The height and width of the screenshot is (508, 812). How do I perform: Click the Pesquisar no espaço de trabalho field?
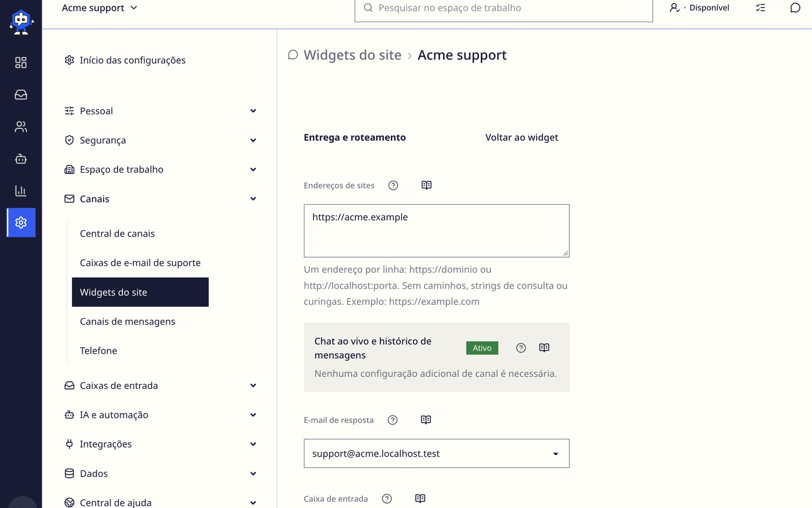504,8
